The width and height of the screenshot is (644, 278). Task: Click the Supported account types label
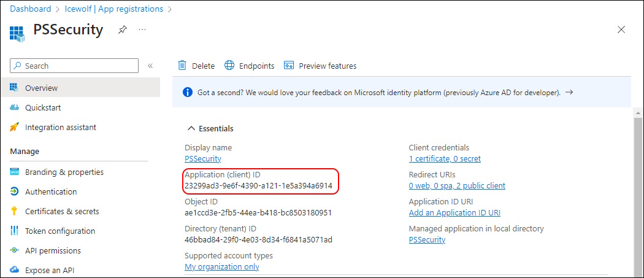[229, 256]
